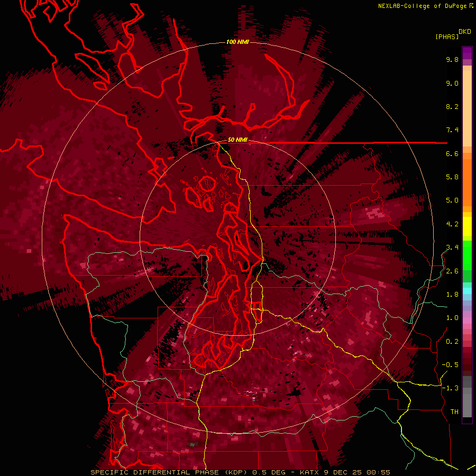Screen dimensions: 476x476
Task: Click the 5.0 value on color scale
Action: click(452, 200)
